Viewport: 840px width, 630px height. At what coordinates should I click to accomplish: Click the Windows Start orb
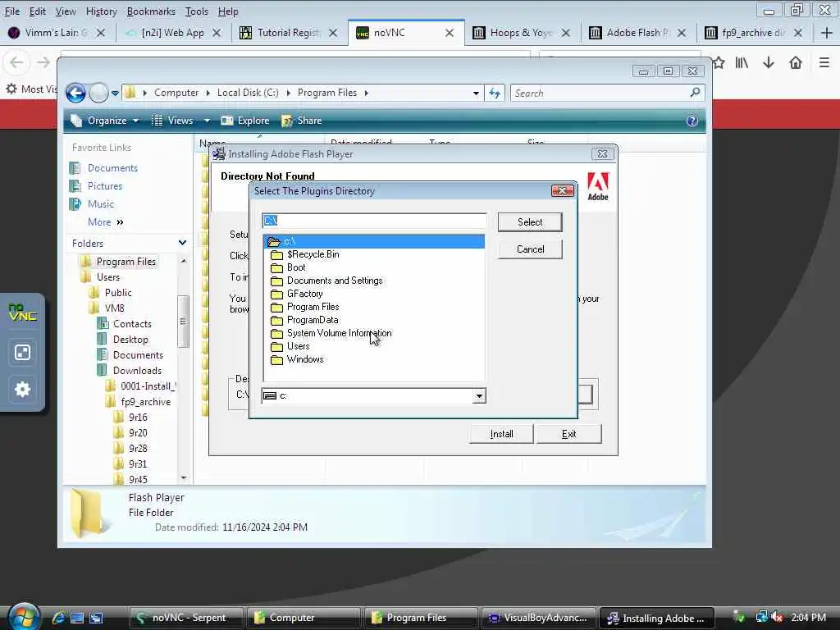point(23,617)
